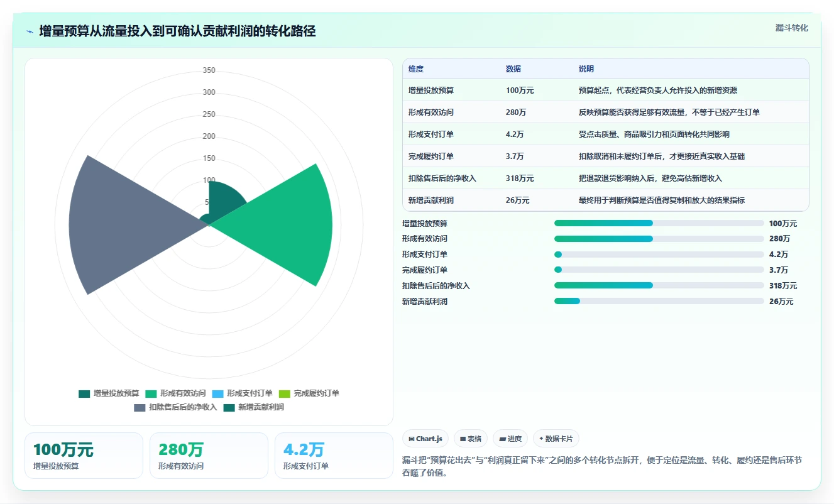
Task: Click description starting 受点击质量
Action: tap(654, 134)
